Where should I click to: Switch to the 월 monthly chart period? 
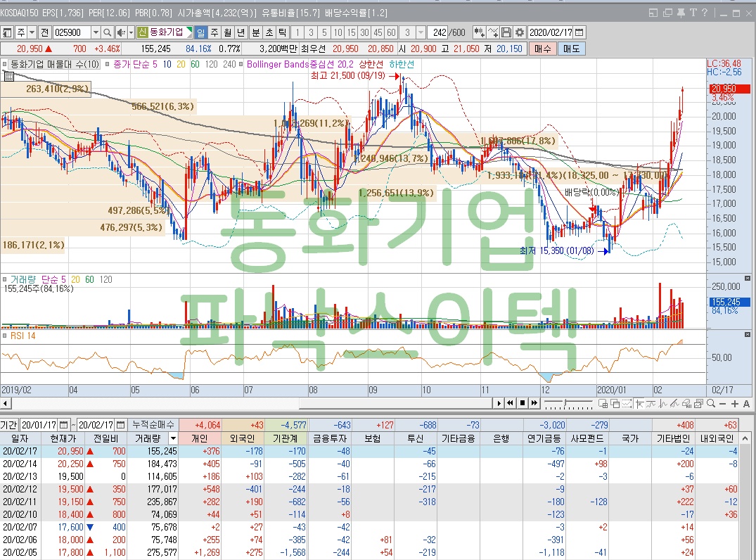pos(228,32)
